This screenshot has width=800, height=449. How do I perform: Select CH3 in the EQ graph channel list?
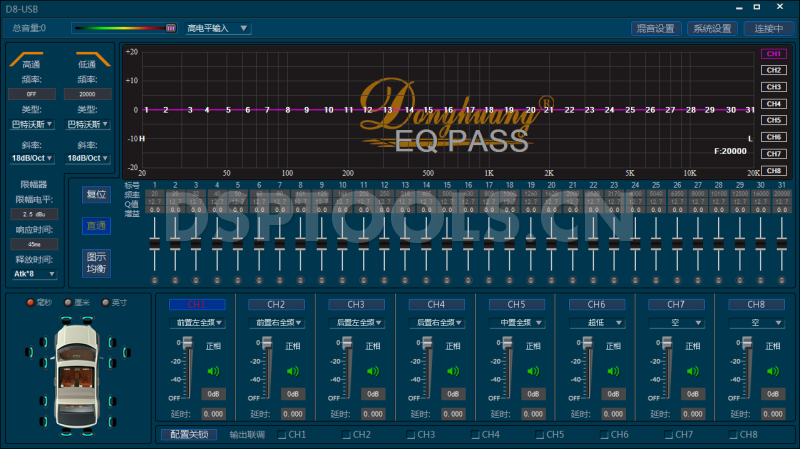[x=773, y=87]
